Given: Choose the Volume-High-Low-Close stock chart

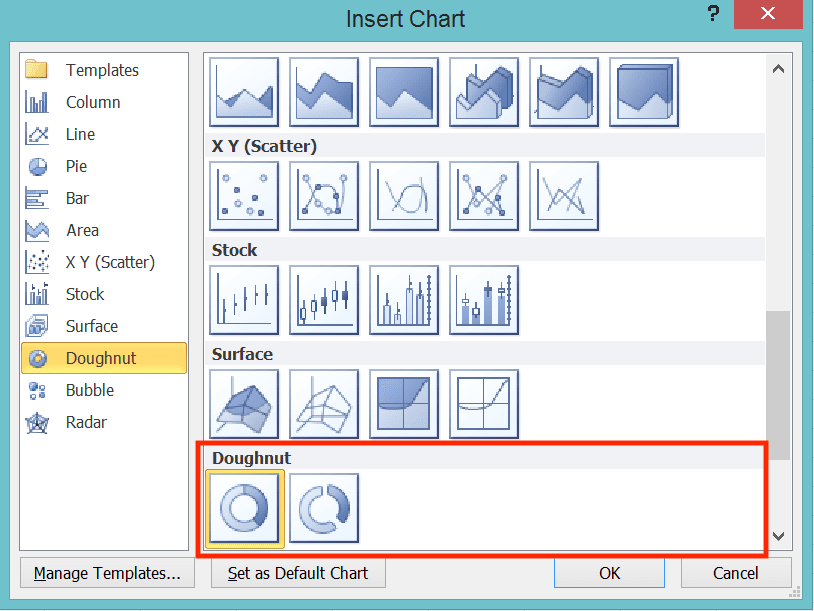Looking at the screenshot, I should [x=404, y=300].
